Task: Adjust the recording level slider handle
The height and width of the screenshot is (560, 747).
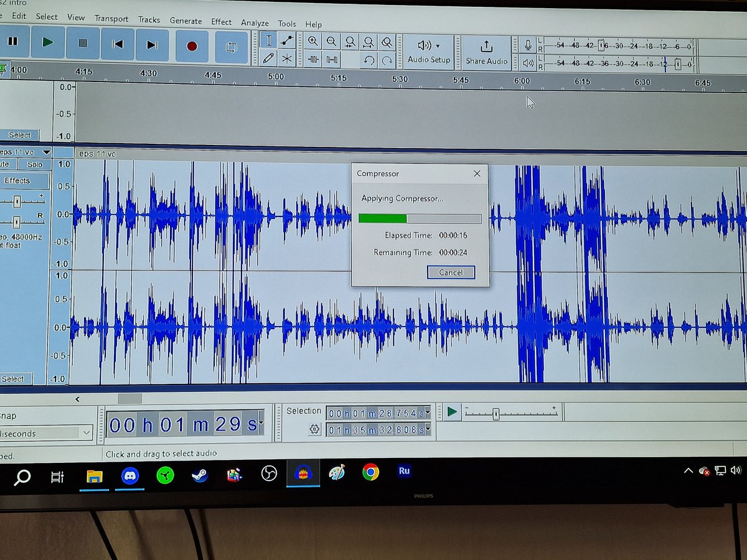Action: pyautogui.click(x=602, y=45)
